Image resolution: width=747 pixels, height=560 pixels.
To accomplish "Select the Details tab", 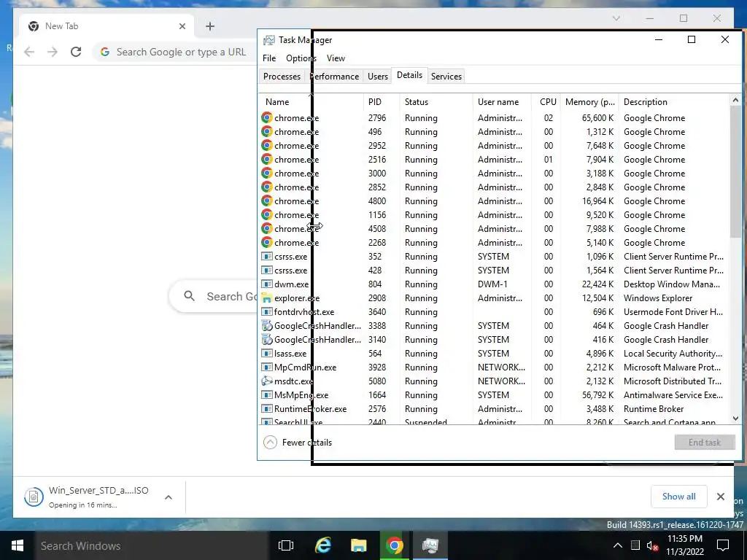I will [410, 75].
